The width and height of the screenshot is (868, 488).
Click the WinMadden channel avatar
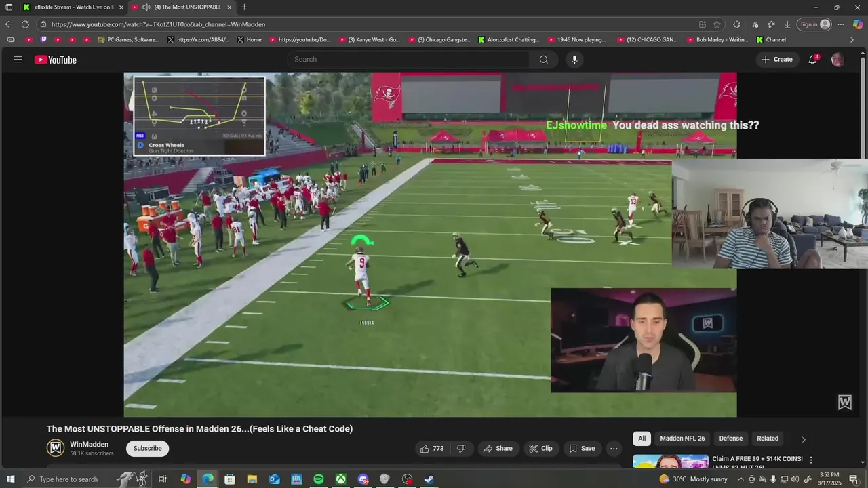pyautogui.click(x=56, y=448)
